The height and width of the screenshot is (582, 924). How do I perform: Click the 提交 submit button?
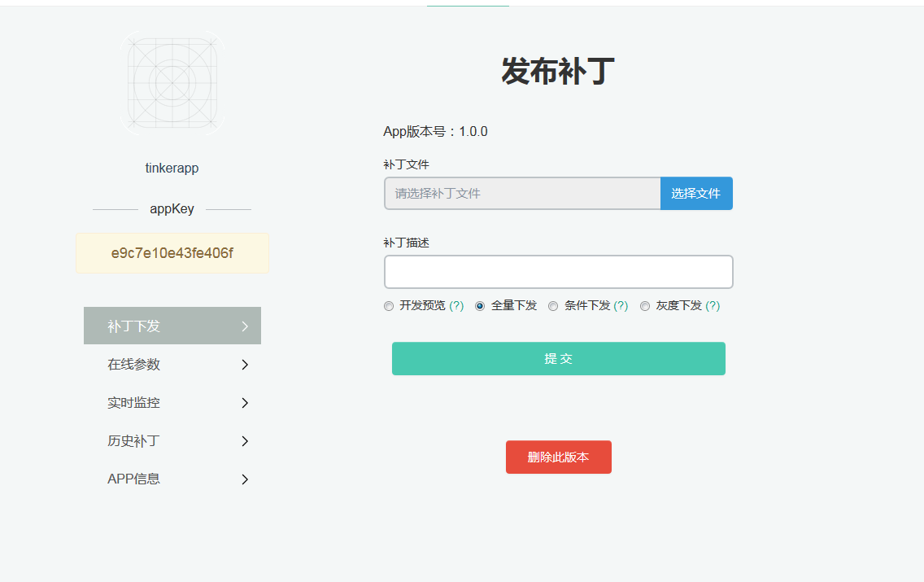(x=559, y=358)
